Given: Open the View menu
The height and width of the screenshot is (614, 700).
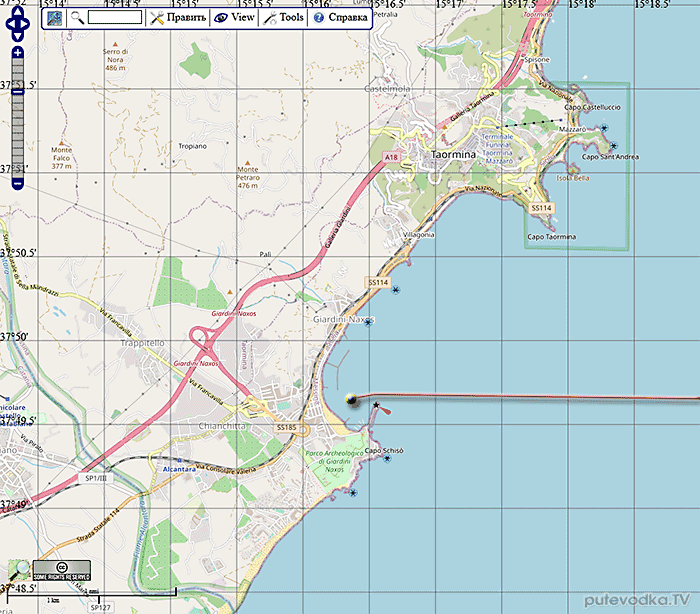Looking at the screenshot, I should tap(234, 18).
